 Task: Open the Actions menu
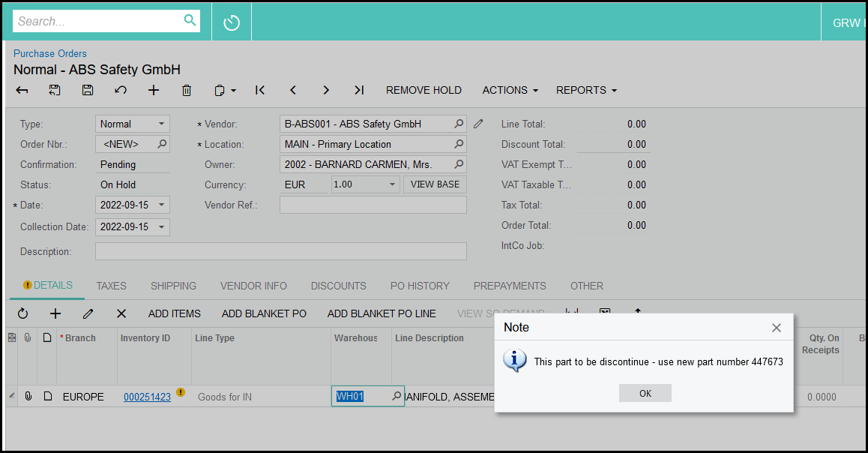[510, 90]
